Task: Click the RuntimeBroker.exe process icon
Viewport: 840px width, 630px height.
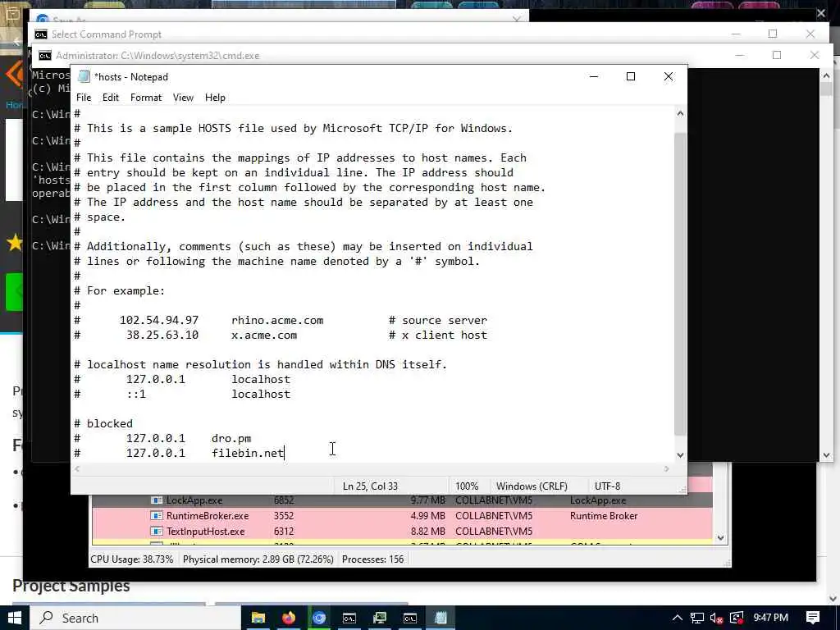Action: pos(157,516)
